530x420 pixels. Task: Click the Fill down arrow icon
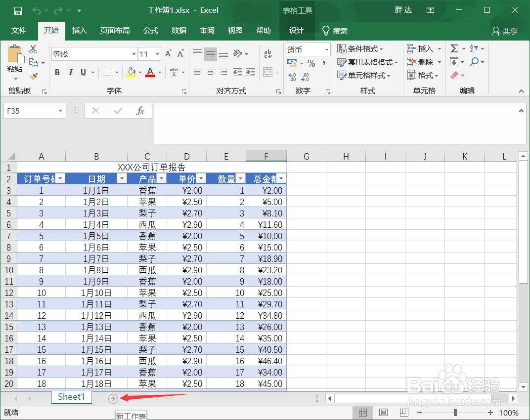(x=454, y=62)
